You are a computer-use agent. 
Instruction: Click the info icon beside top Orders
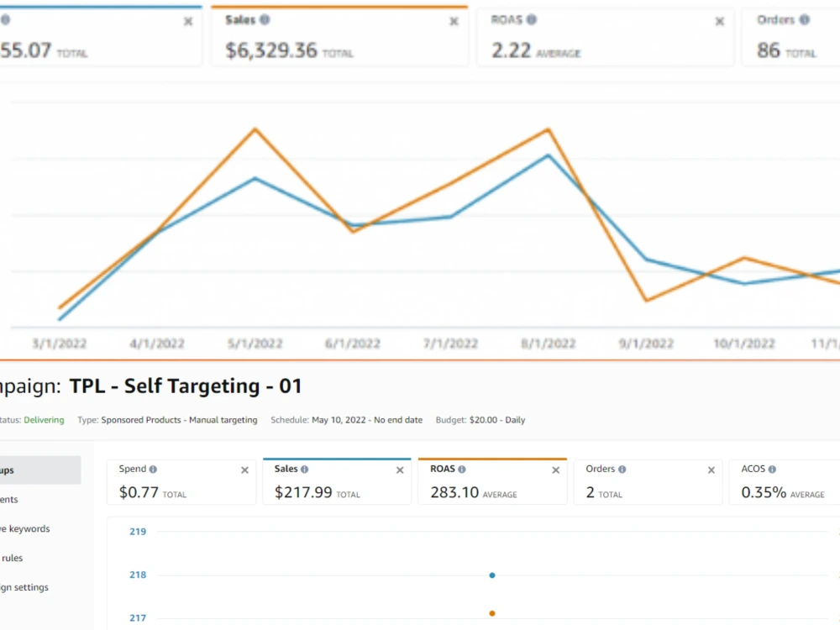pos(804,20)
